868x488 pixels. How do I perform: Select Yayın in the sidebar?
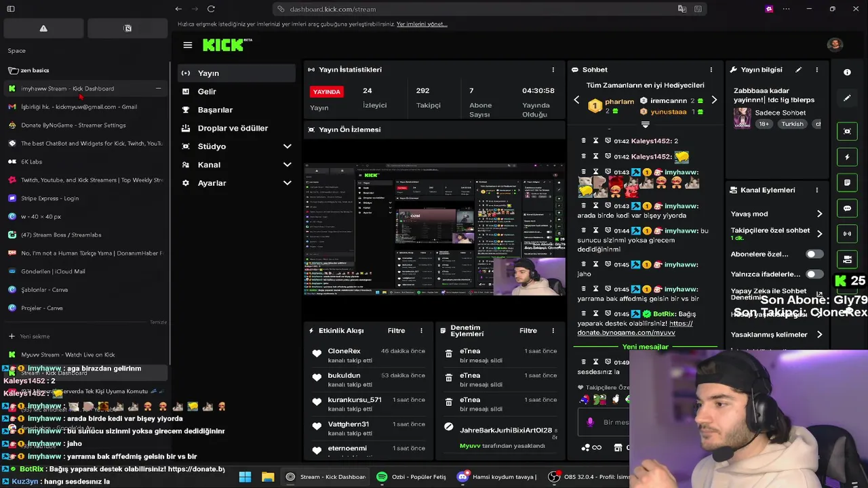[x=236, y=73]
